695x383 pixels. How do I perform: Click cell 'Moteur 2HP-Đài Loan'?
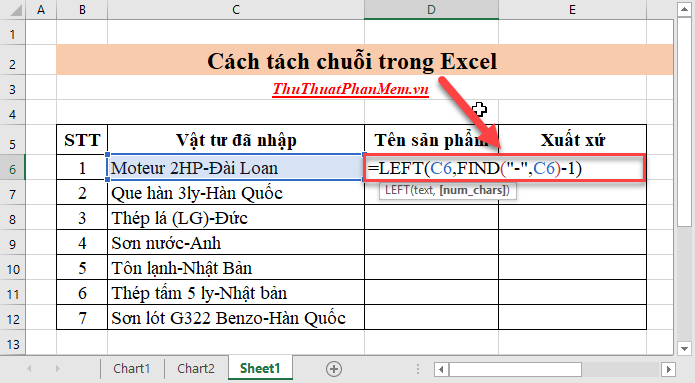(x=236, y=168)
